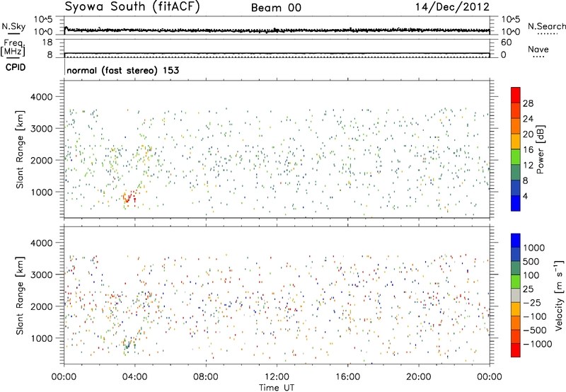Click the light green 12–16 dB colorbar segment
This screenshot has width=566, height=392.
[516, 157]
